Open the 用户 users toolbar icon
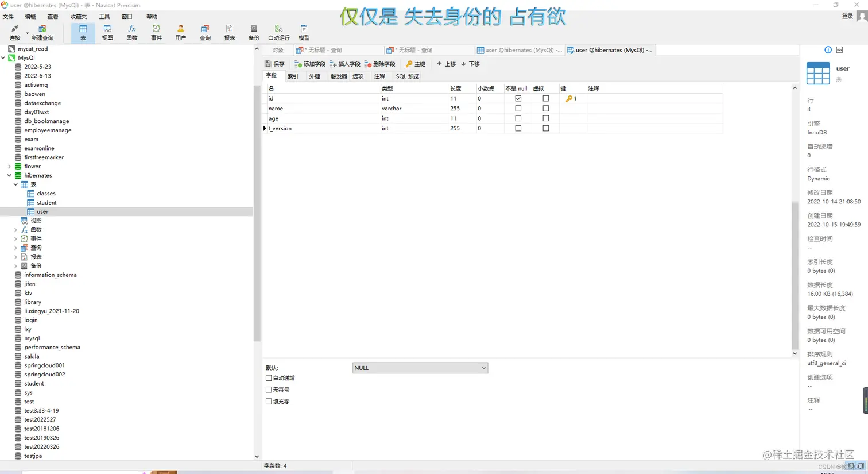Viewport: 868px width, 474px height. 181,33
